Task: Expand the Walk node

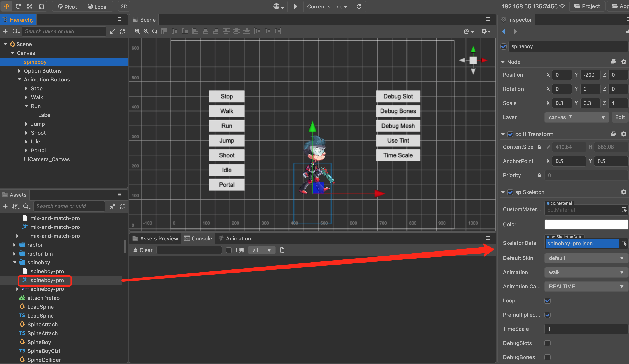Action: coord(26,97)
